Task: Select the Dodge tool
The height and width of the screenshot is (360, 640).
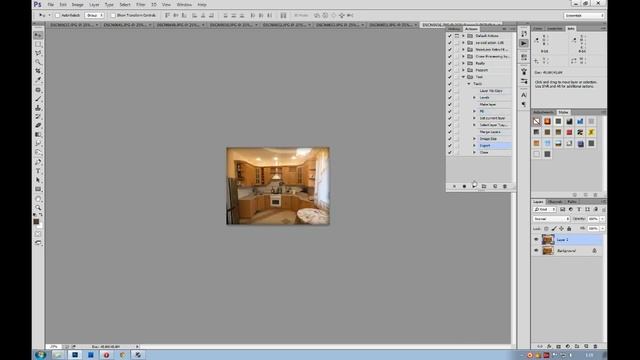Action: coord(38,153)
